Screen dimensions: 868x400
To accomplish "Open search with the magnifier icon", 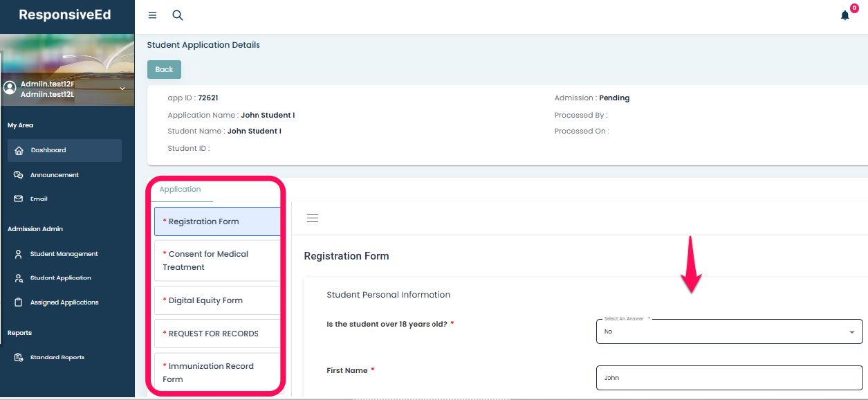I will point(178,15).
